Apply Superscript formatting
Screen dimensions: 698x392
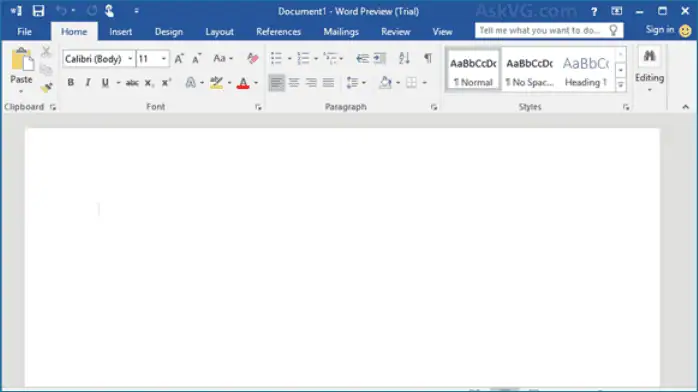(x=166, y=83)
